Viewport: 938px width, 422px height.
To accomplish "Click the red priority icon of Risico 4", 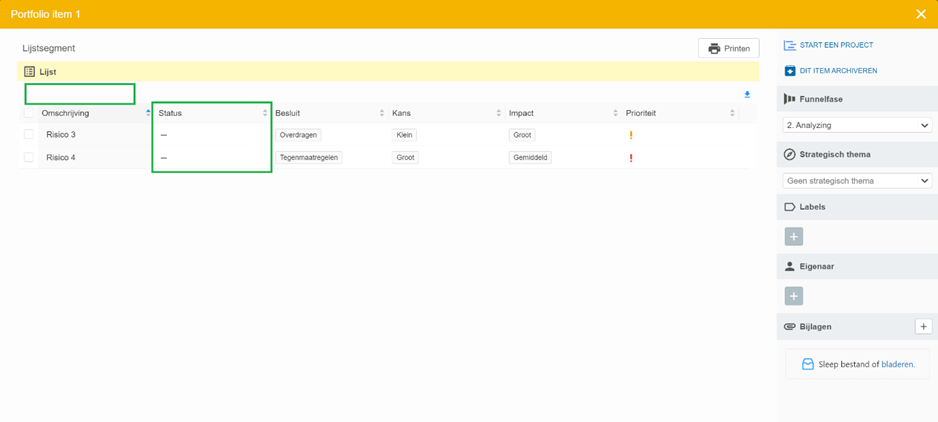I will (631, 158).
